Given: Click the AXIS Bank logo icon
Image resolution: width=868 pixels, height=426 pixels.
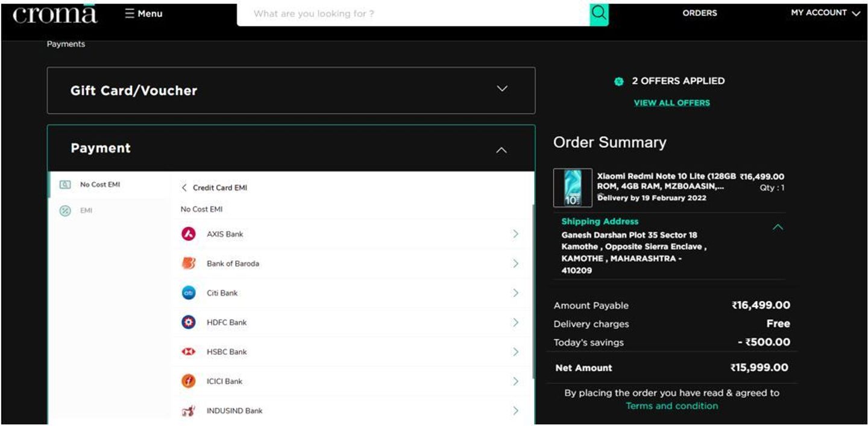Looking at the screenshot, I should 189,234.
